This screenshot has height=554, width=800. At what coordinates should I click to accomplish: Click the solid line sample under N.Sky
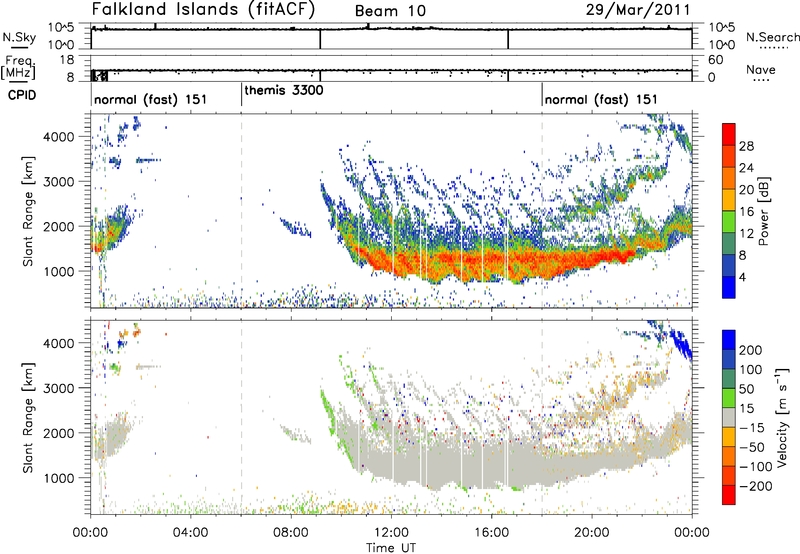click(19, 47)
